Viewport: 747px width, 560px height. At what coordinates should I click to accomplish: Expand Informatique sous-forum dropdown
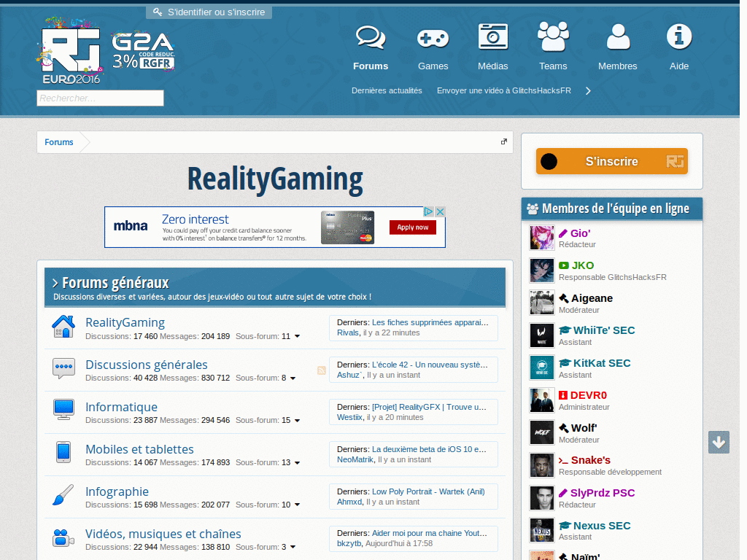[298, 421]
